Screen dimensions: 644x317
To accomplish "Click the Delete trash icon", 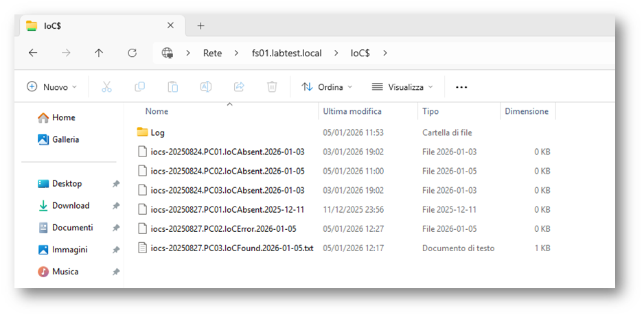I will click(x=272, y=87).
